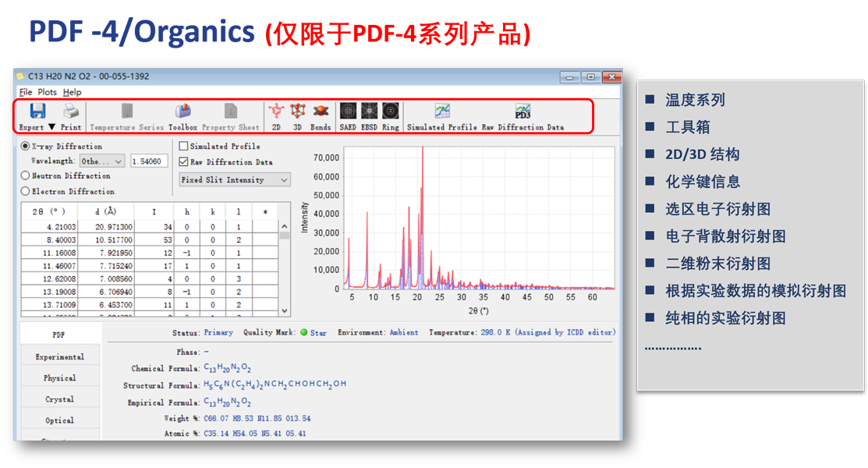Click the Export save icon

tap(37, 112)
